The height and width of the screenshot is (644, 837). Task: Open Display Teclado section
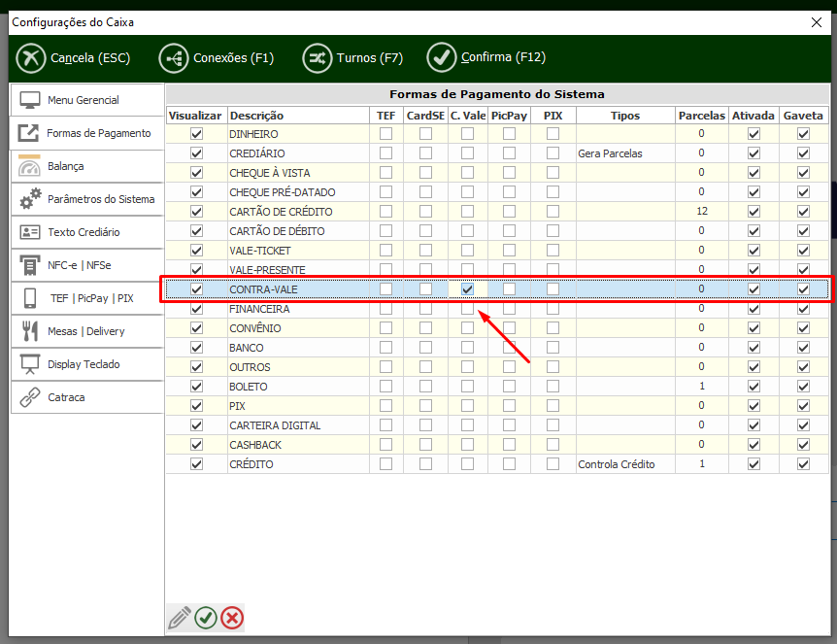[x=86, y=364]
